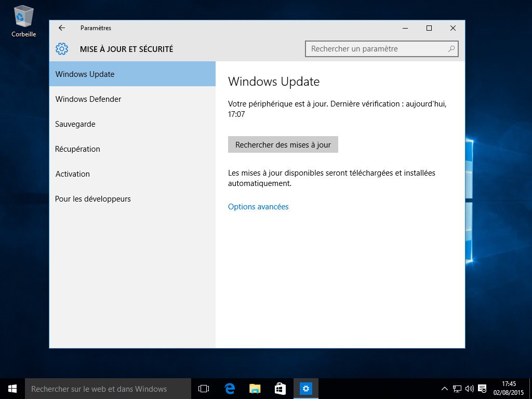Click the gear icon beside Mise à jour et sécurité
The width and height of the screenshot is (532, 399).
(62, 49)
